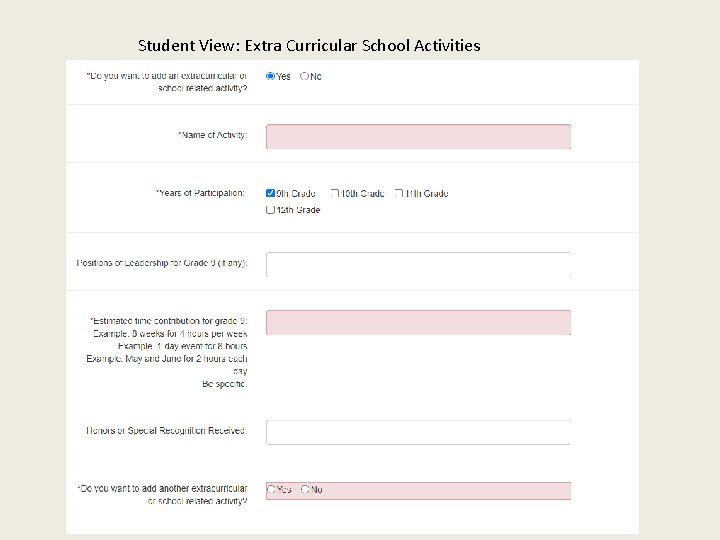
Task: Choose No to add another extracurricular activity
Action: 305,490
